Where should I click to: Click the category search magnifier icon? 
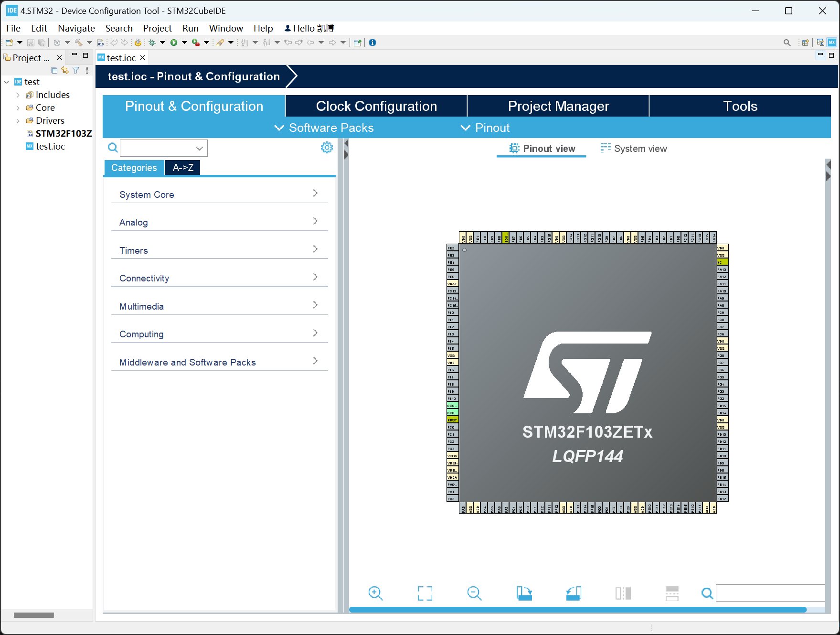click(113, 148)
